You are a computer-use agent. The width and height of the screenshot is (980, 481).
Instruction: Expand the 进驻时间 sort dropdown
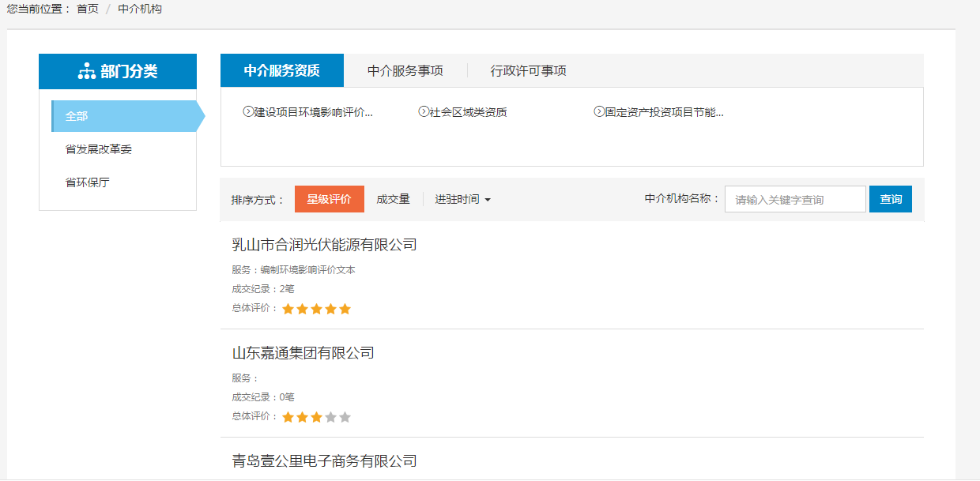coord(462,200)
